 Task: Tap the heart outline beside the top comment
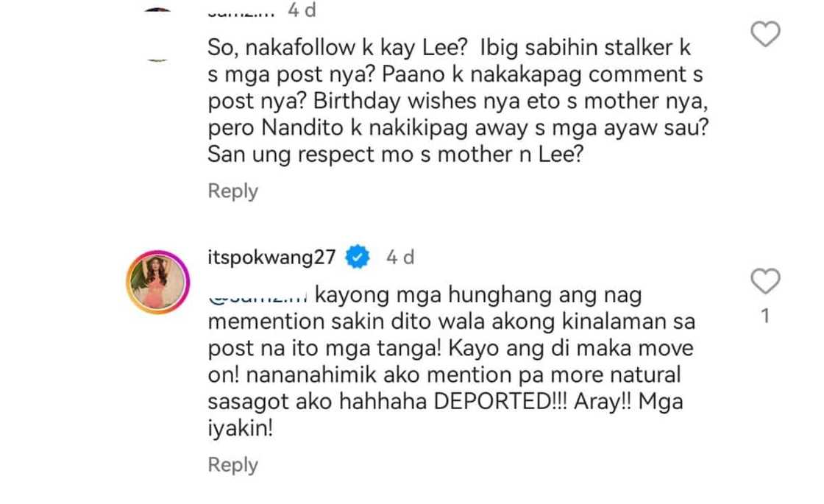click(x=765, y=34)
